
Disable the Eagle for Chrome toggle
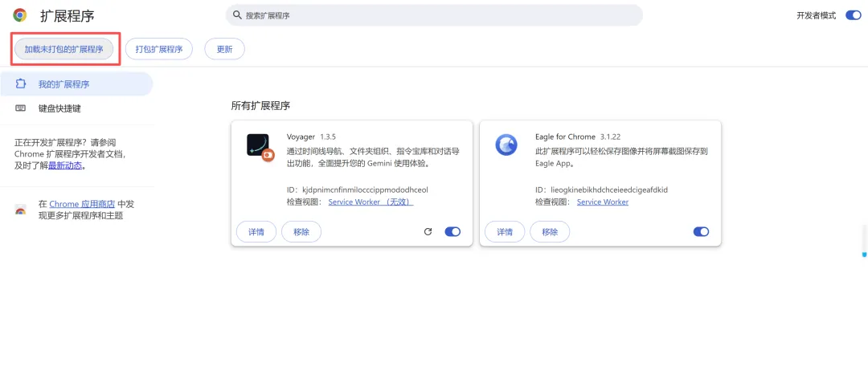coord(701,231)
